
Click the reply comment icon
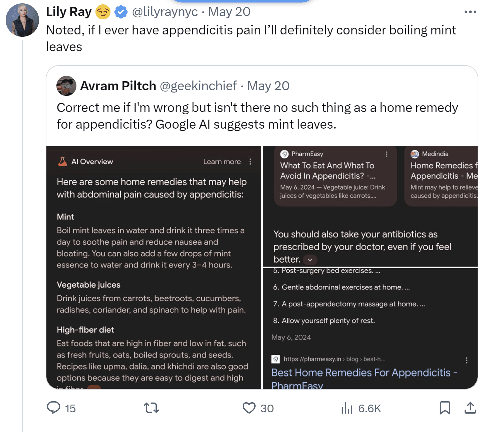pos(53,408)
